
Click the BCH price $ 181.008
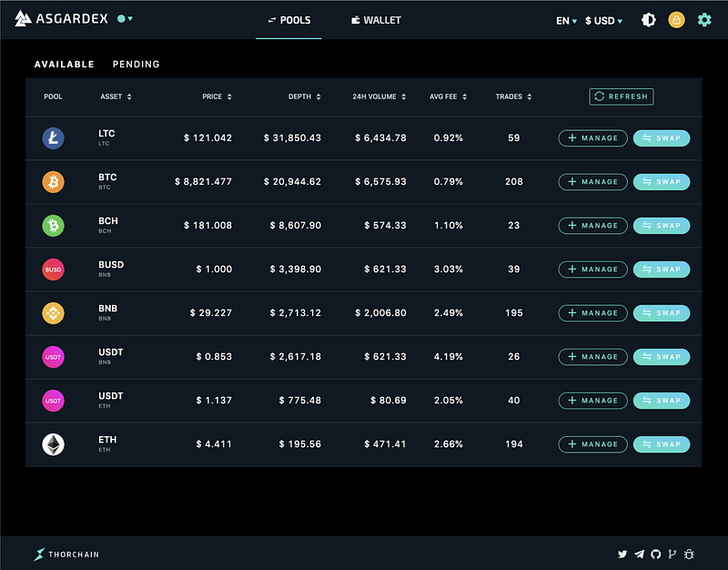207,225
